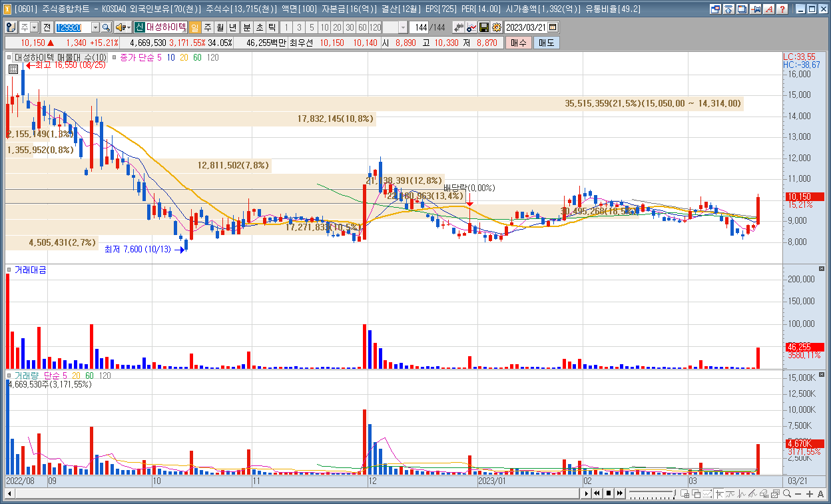The width and height of the screenshot is (831, 504).
Task: Open the dropdown arrow next to speaker icon
Action: [129, 27]
